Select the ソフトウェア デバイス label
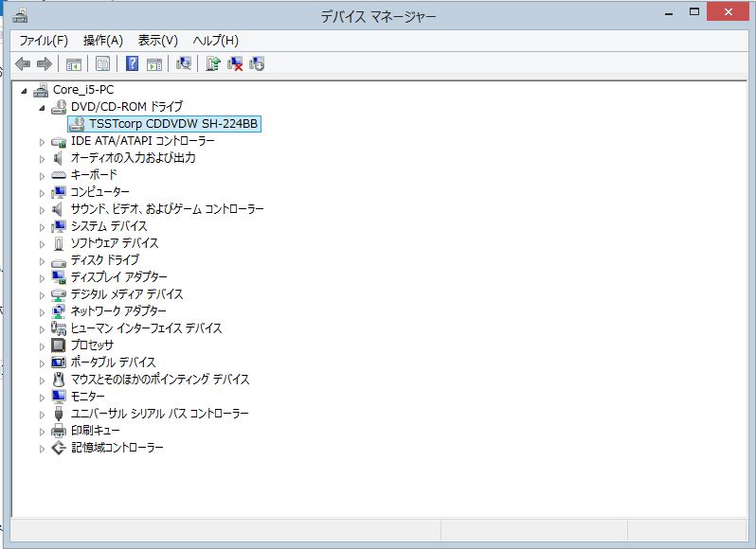The image size is (756, 549). [x=115, y=243]
